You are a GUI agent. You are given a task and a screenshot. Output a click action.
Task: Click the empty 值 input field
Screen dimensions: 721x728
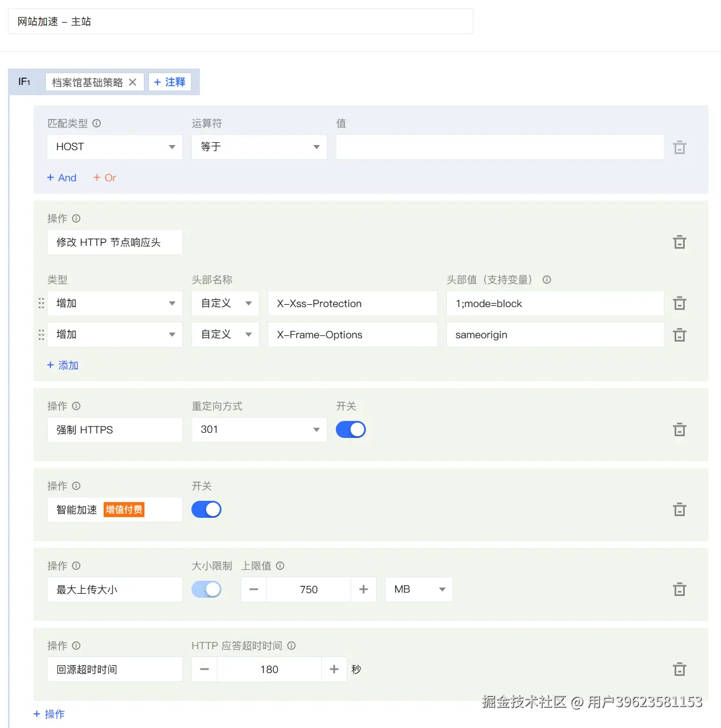[500, 147]
